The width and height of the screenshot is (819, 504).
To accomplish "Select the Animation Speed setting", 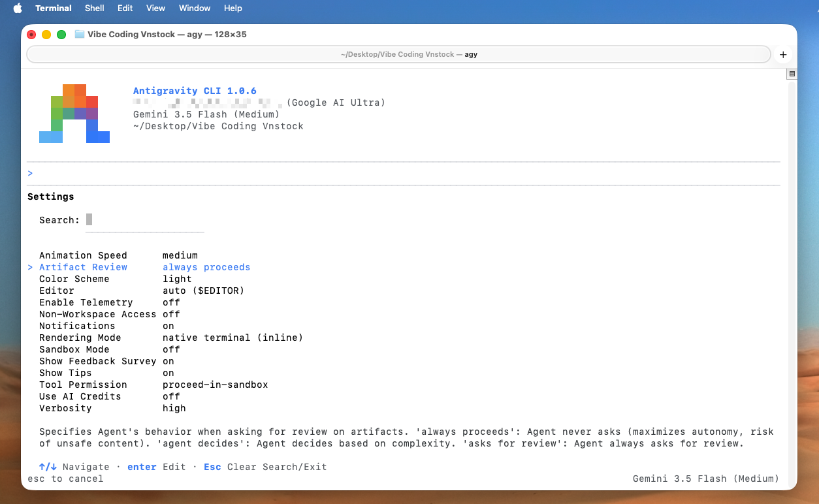I will [118, 255].
